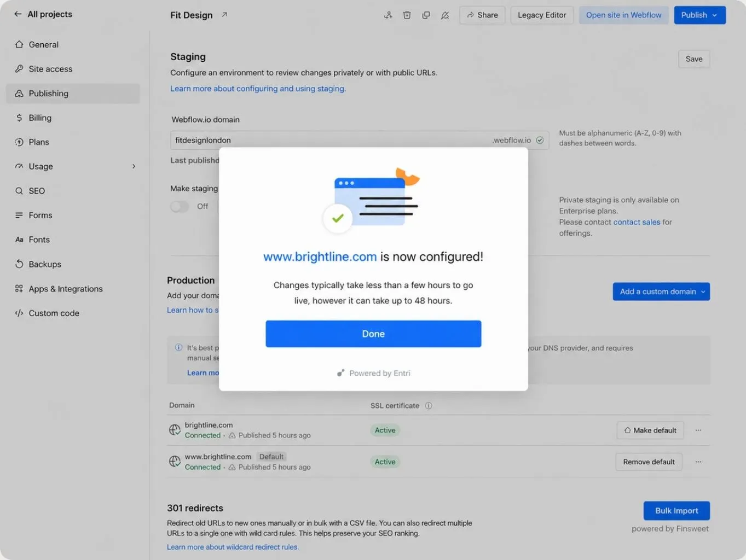
Task: Click the Legacy Editor button
Action: click(x=542, y=15)
